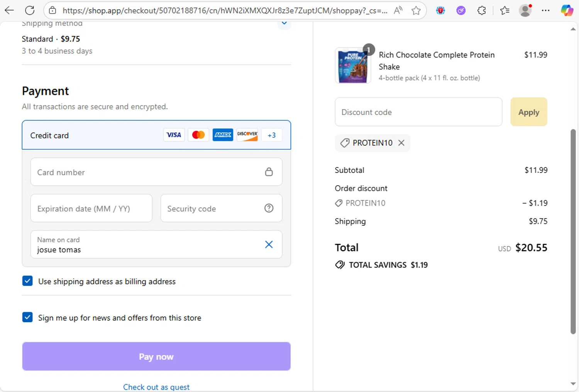This screenshot has width=579, height=392.
Task: Click the Shipping $9.75 amount in summary
Action: click(x=538, y=221)
